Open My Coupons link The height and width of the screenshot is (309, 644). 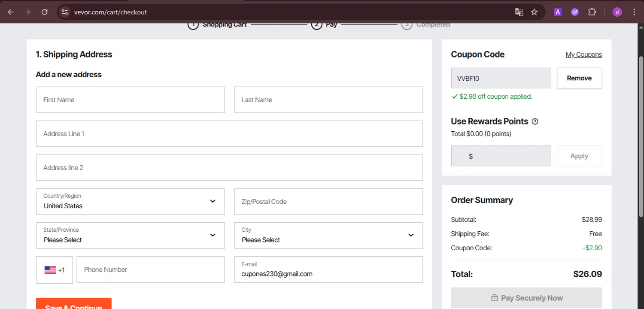pyautogui.click(x=583, y=55)
